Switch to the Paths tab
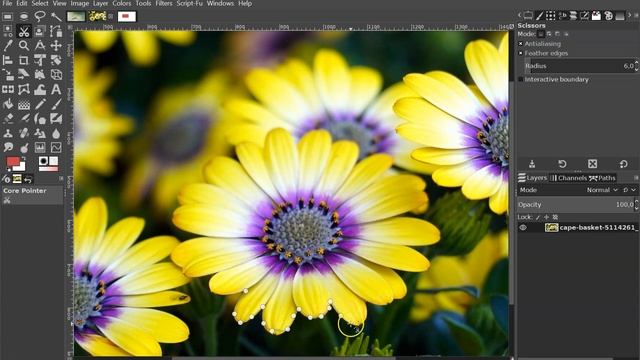This screenshot has height=360, width=640. (602, 178)
